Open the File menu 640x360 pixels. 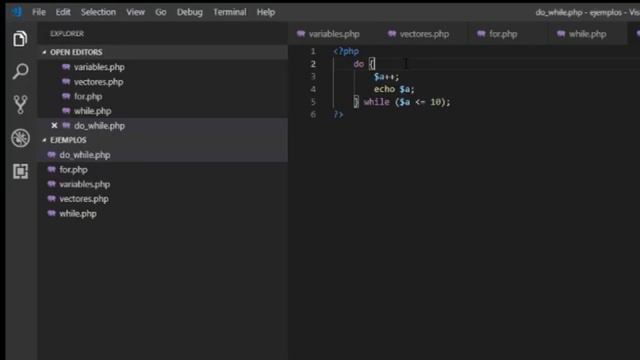click(x=39, y=12)
